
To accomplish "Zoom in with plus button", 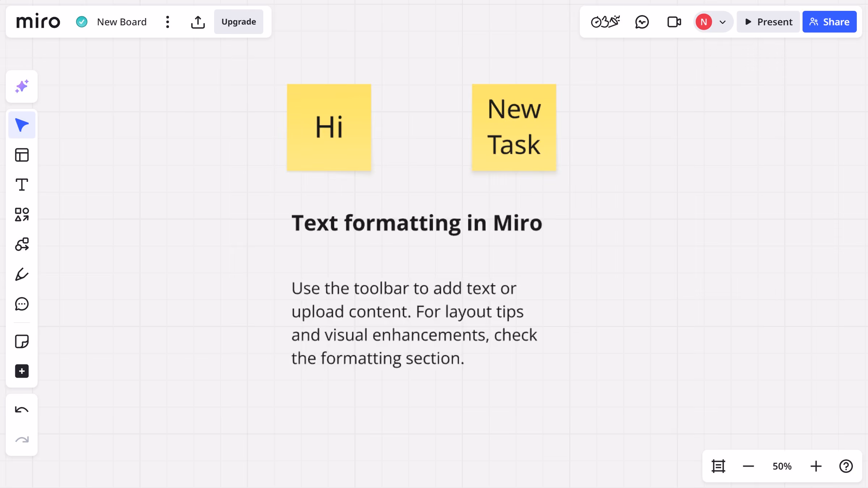I will pos(816,466).
